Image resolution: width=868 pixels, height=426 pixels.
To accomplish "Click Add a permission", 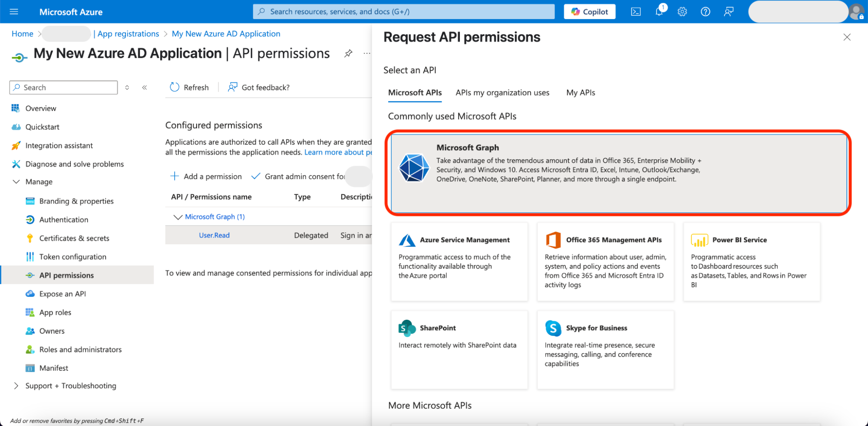I will point(206,177).
